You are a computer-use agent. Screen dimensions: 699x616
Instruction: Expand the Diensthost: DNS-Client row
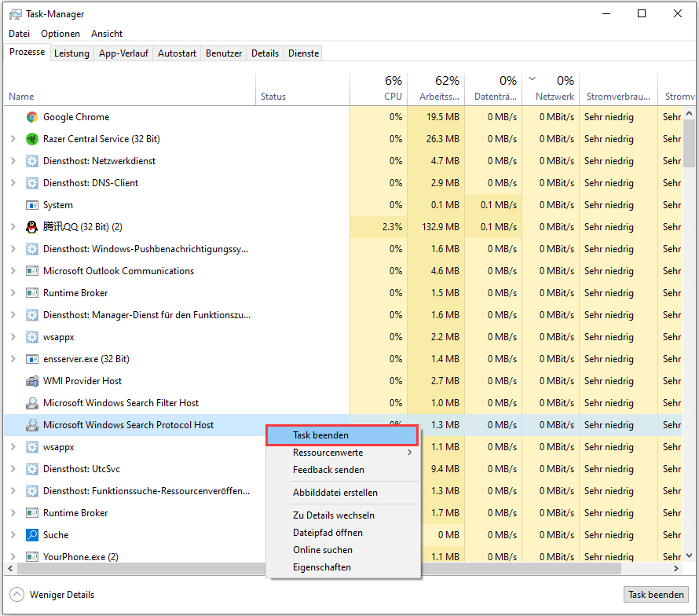13,183
